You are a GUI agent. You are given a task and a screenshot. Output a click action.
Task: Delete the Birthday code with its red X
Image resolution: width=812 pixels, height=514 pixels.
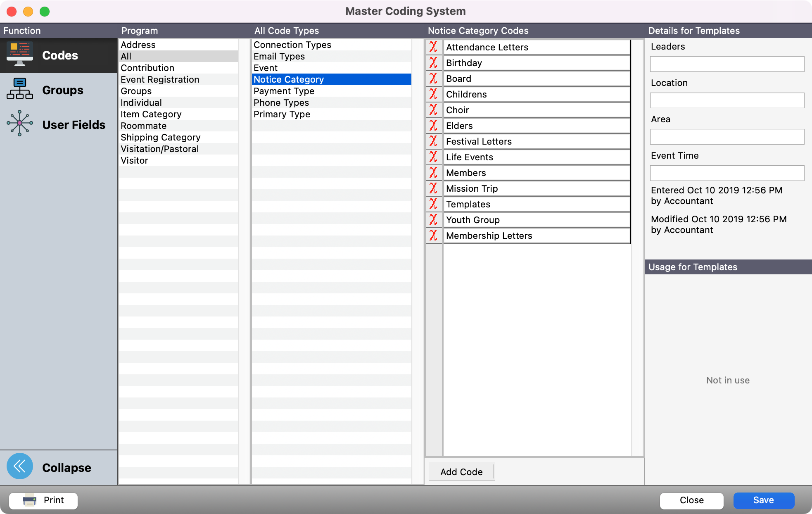tap(434, 63)
